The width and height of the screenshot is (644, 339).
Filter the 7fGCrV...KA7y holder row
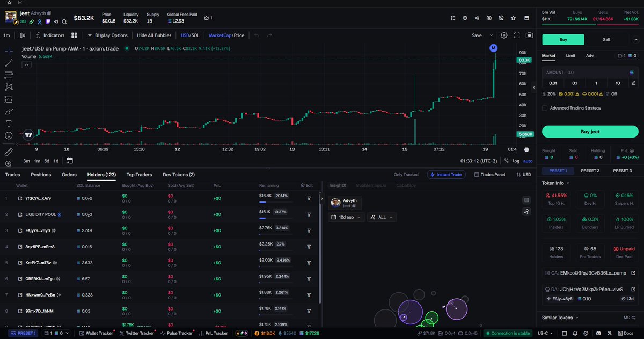coord(309,198)
